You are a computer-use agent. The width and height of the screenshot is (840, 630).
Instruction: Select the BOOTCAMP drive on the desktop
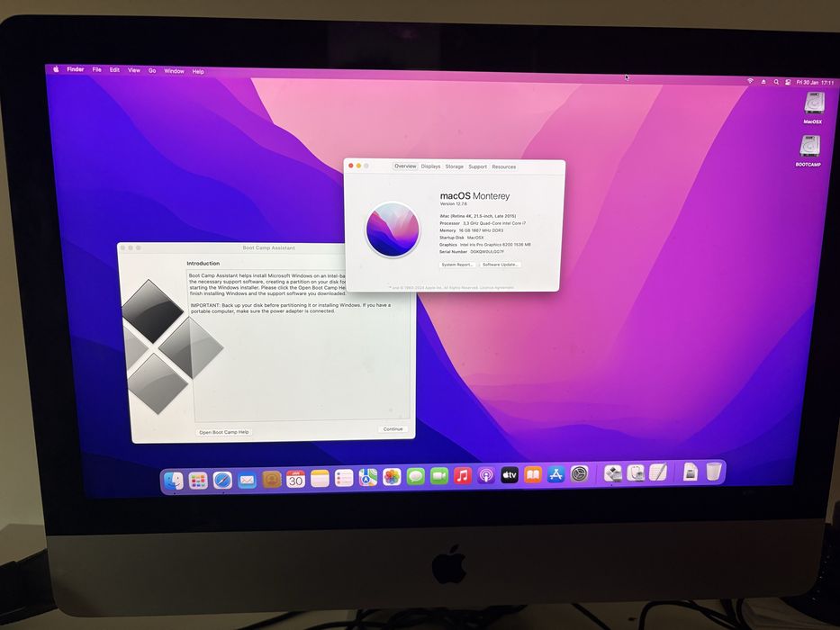[808, 150]
